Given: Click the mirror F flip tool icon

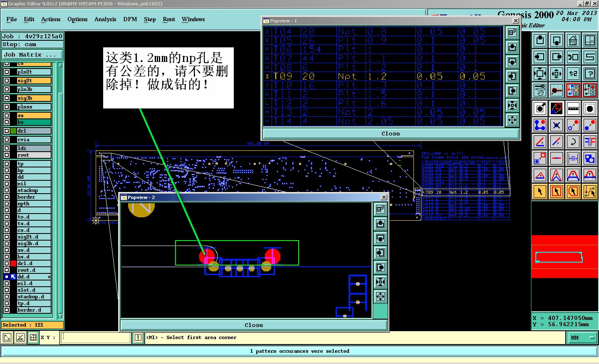Looking at the screenshot, I should [590, 142].
